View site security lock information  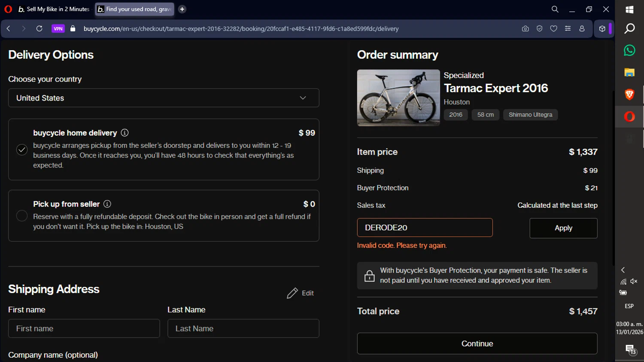click(73, 29)
